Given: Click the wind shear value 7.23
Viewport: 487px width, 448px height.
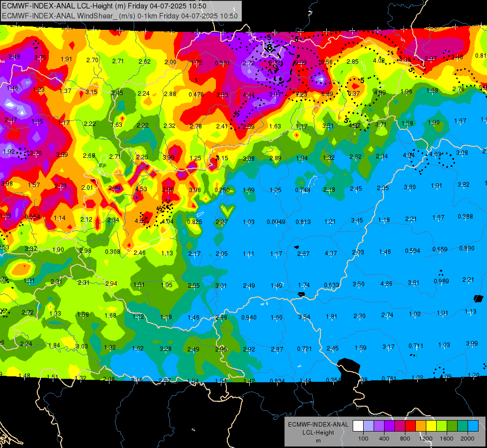Looking at the screenshot, I should click(301, 94).
